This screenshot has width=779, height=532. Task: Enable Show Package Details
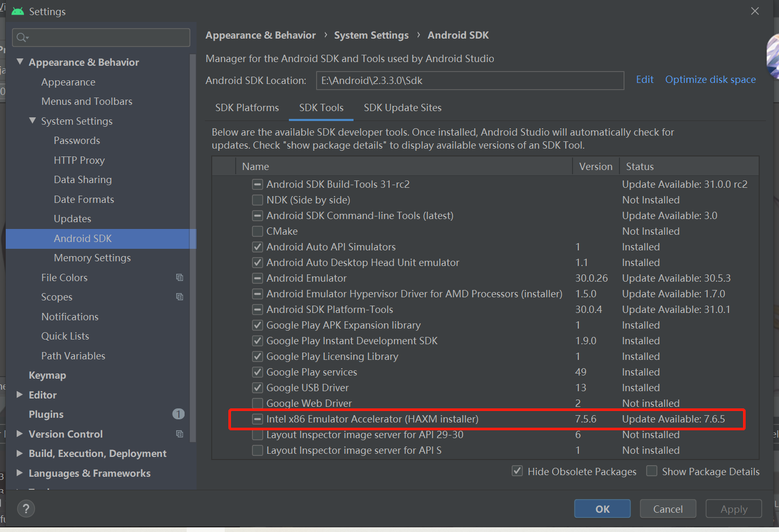pyautogui.click(x=652, y=471)
